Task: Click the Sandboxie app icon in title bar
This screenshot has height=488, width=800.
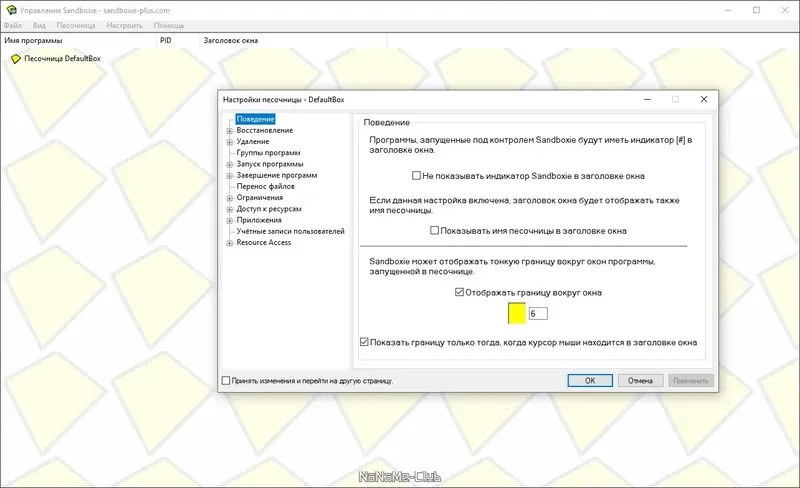Action: [x=11, y=10]
